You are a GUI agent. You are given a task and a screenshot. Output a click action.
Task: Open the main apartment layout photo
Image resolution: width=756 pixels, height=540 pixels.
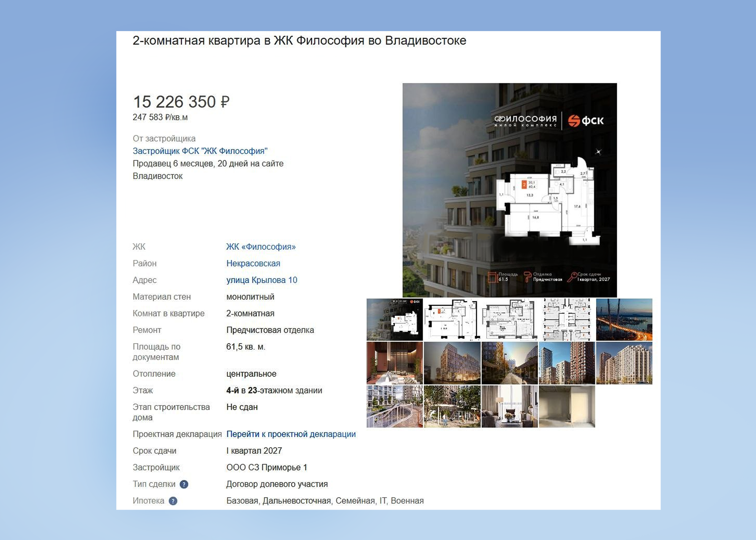coord(509,190)
